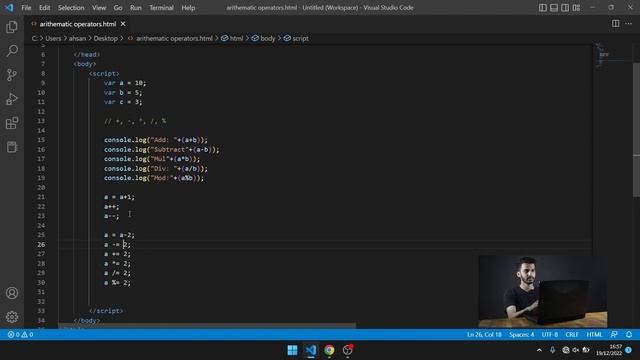Screen dimensions: 640x360
Task: Click the Desktop breadcrumb segment
Action: (x=105, y=38)
